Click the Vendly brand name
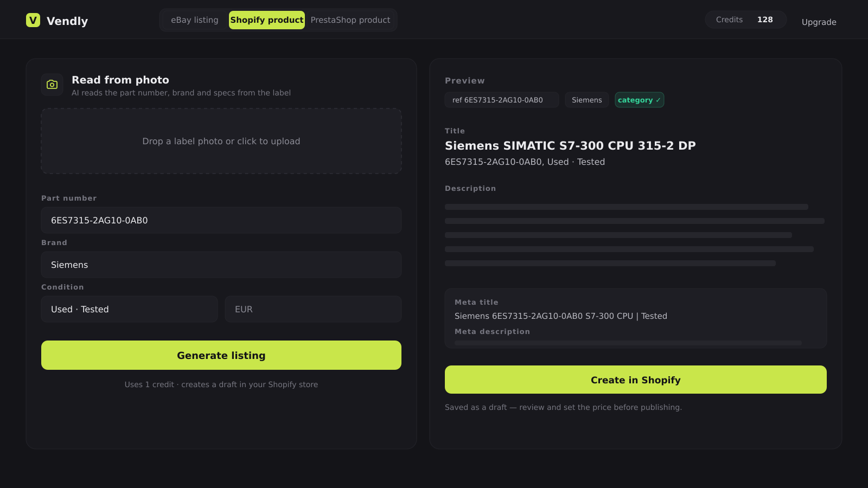Viewport: 868px width, 488px height. (x=67, y=21)
